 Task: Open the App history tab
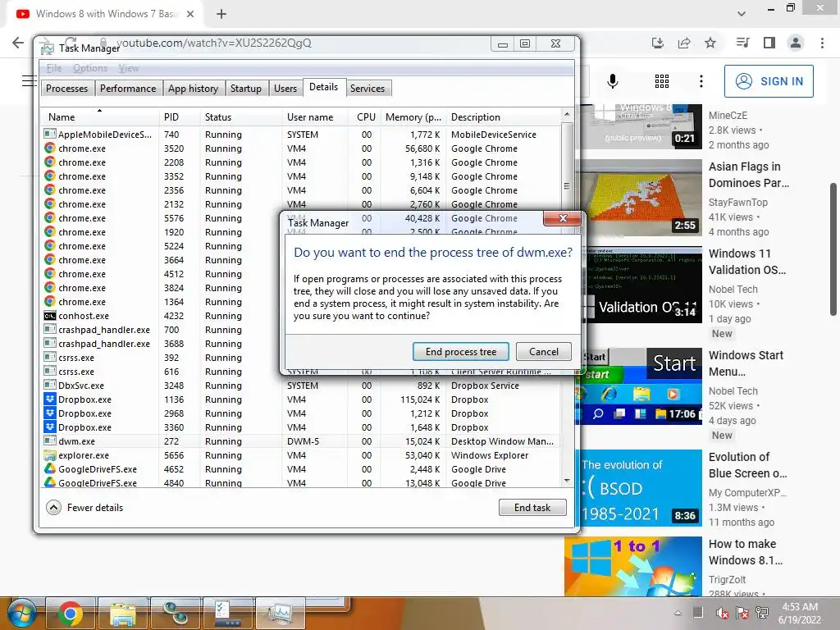pyautogui.click(x=193, y=89)
